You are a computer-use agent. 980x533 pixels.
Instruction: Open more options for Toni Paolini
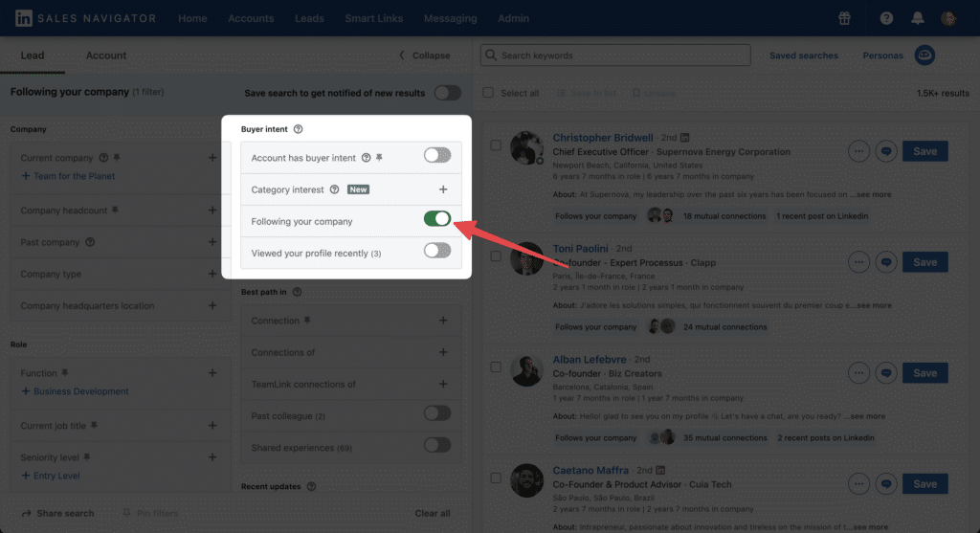858,262
